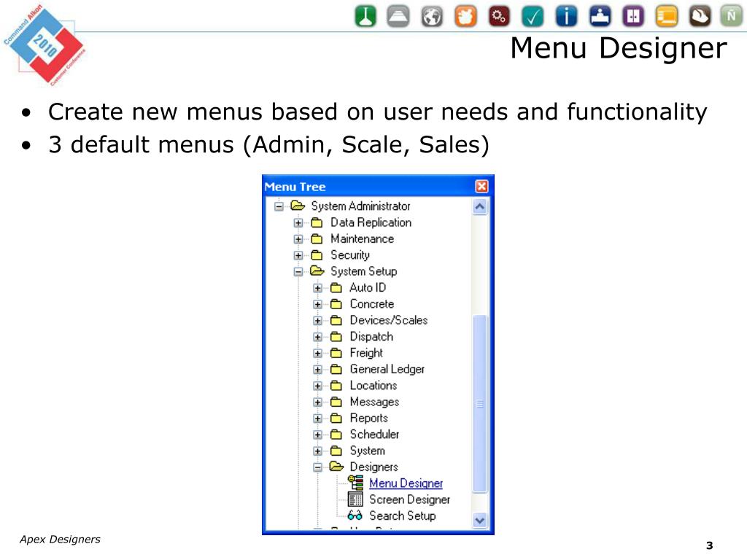747x560 pixels.
Task: Select Search Setup in the tree
Action: click(403, 516)
